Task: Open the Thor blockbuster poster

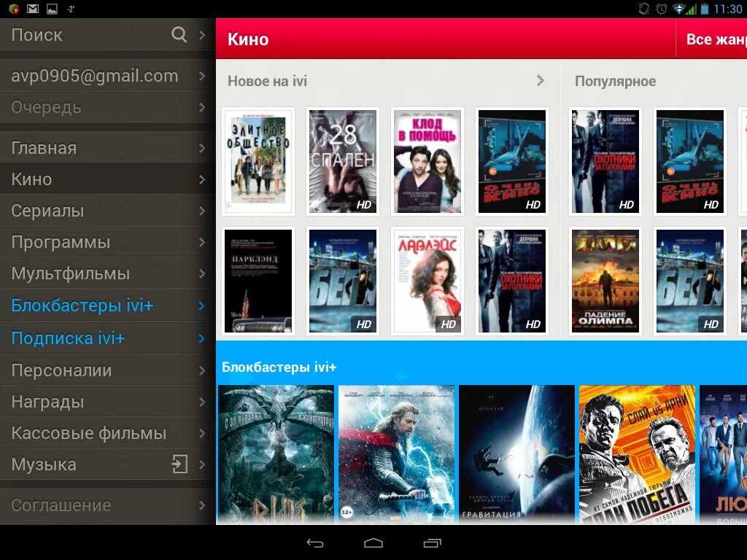Action: 396,455
